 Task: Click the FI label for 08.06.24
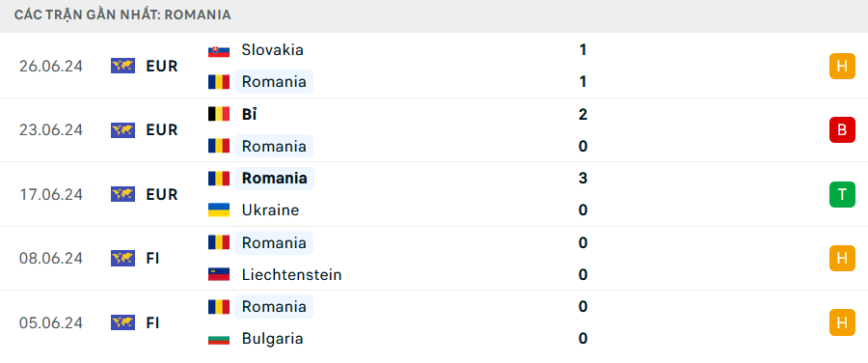click(x=152, y=259)
